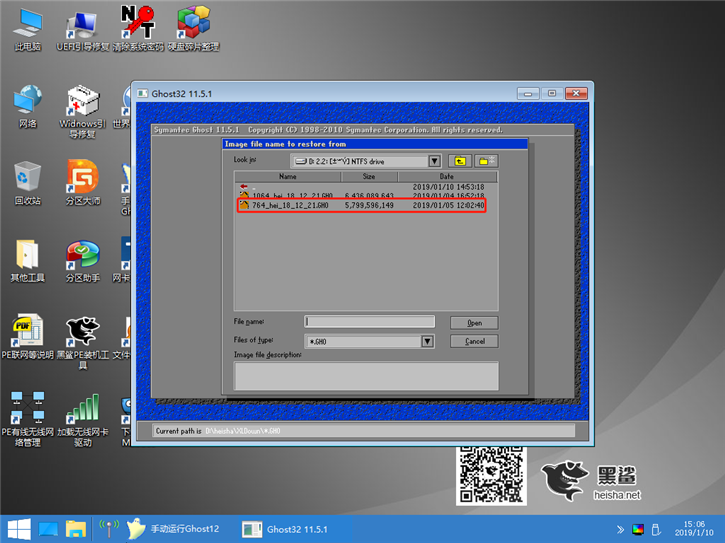
Task: Expand the Files of type dropdown arrow
Action: [x=427, y=341]
